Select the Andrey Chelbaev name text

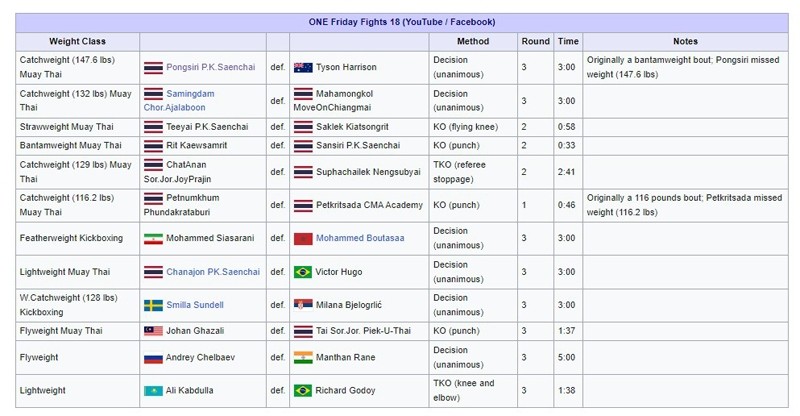click(201, 357)
